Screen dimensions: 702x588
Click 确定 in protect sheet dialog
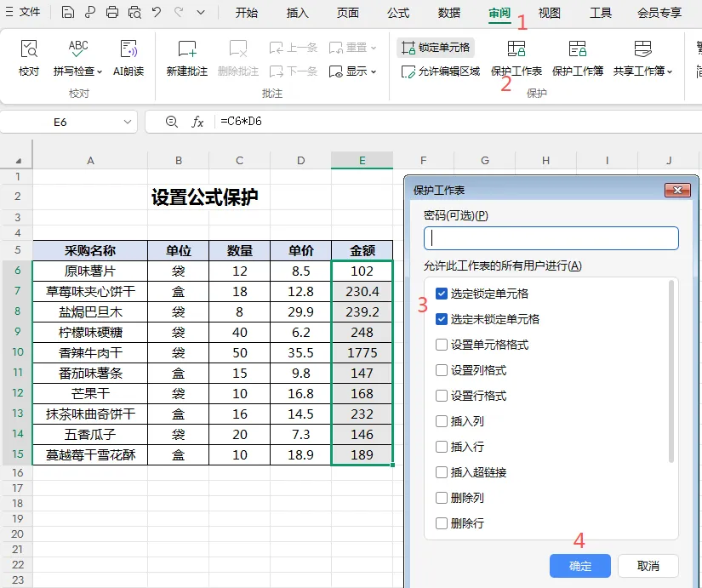pos(580,566)
